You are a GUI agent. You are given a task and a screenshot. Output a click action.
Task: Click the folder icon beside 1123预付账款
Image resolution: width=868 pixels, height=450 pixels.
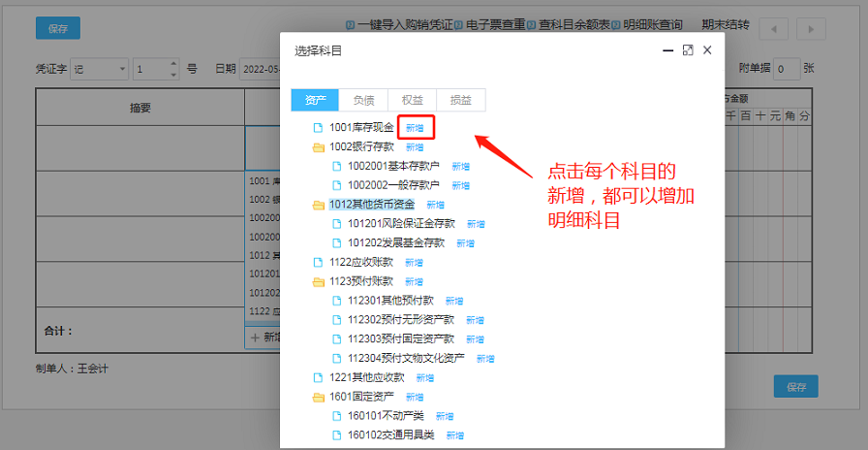(319, 282)
